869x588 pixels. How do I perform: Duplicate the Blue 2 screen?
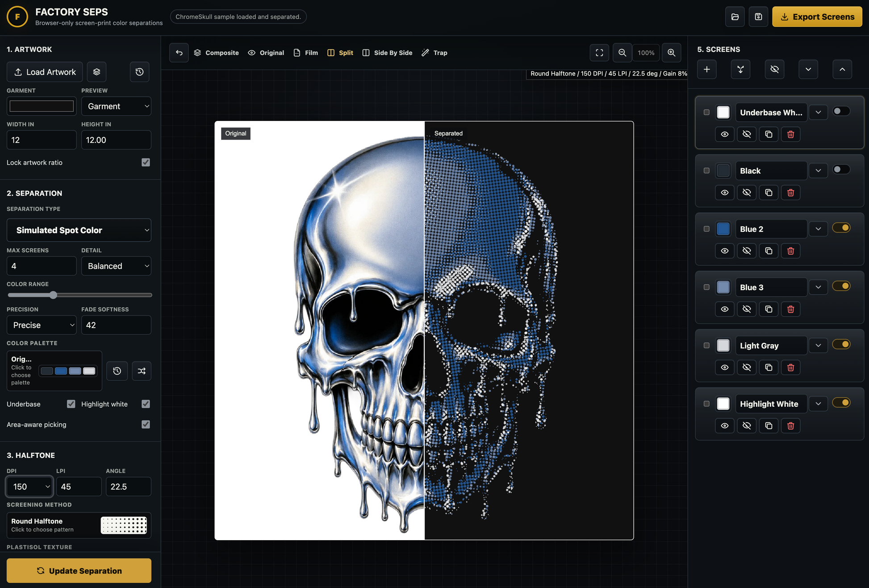[769, 251]
